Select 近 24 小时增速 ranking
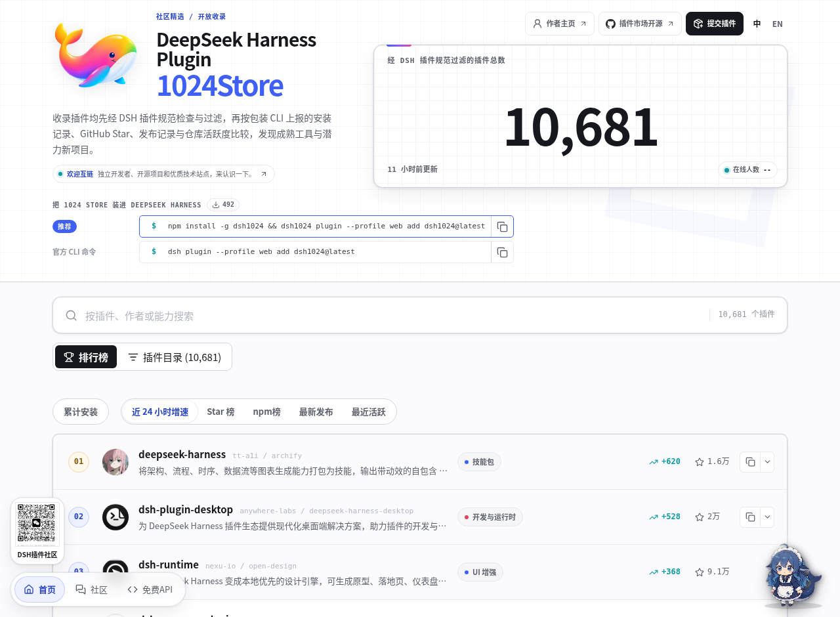Screen dimensions: 840x617 160,412
